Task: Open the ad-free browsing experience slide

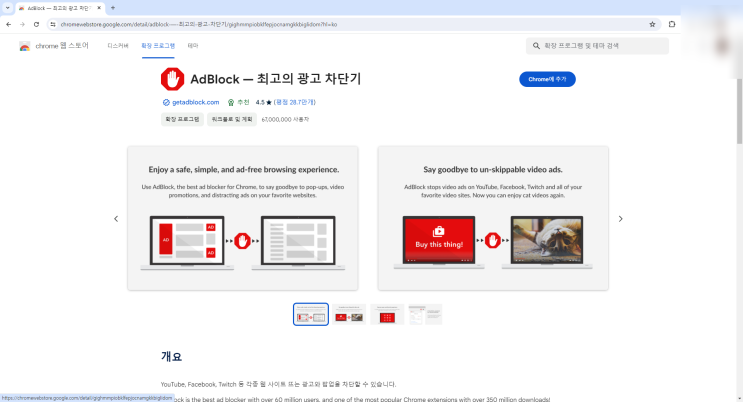Action: click(x=243, y=218)
